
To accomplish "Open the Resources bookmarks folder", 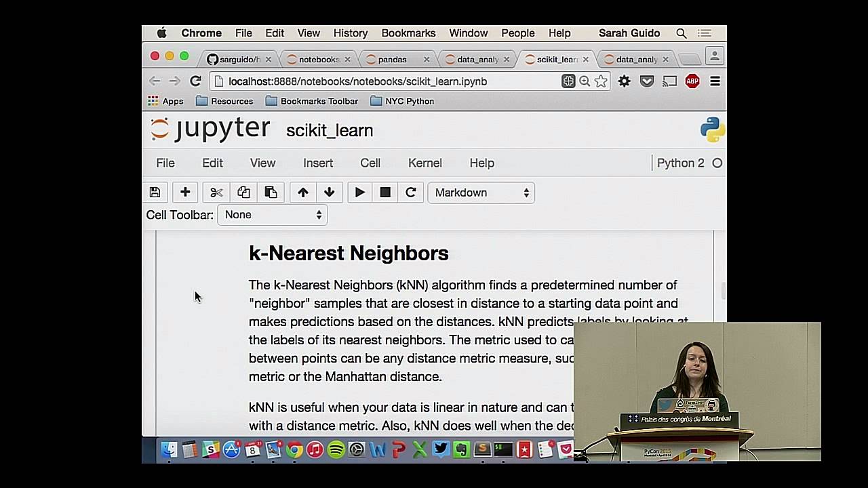I will [224, 101].
